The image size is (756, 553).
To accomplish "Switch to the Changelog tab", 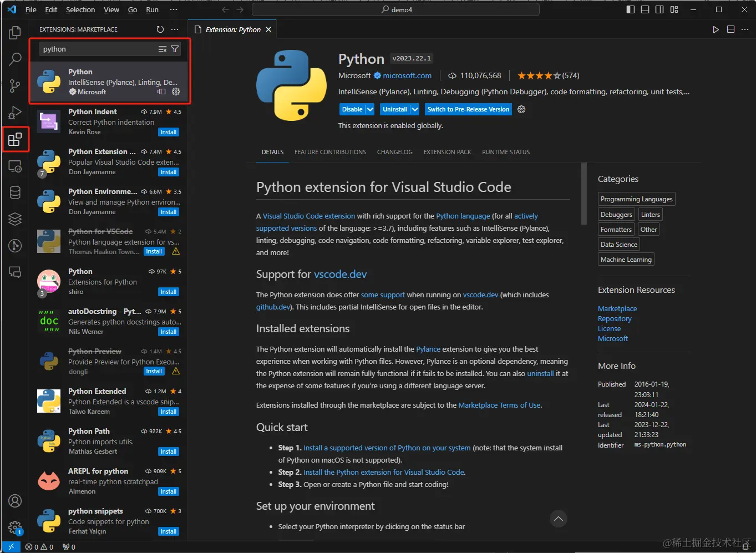I will tap(395, 152).
